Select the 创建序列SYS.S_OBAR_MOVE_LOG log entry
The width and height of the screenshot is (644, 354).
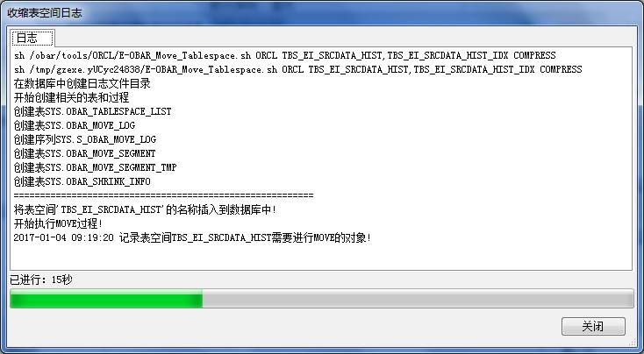(85, 139)
